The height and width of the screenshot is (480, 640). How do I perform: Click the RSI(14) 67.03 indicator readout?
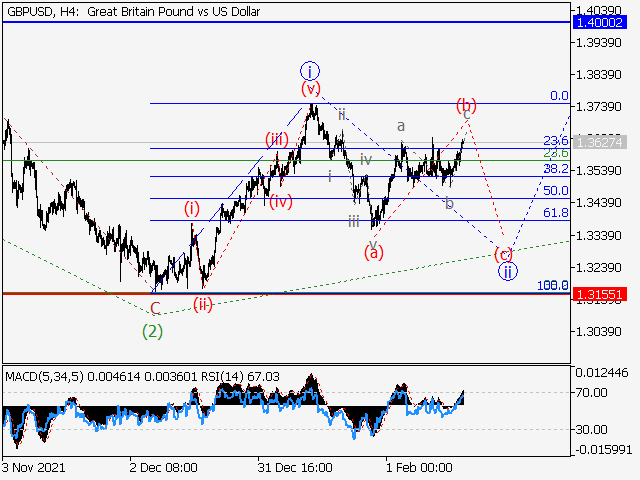pos(240,376)
